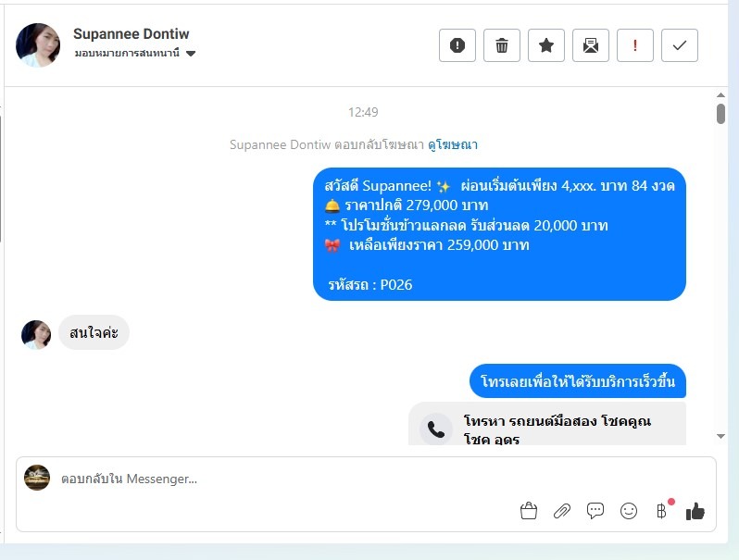Screen dimensions: 739x560
Task: Click chat scrollbar down arrow
Action: point(720,436)
